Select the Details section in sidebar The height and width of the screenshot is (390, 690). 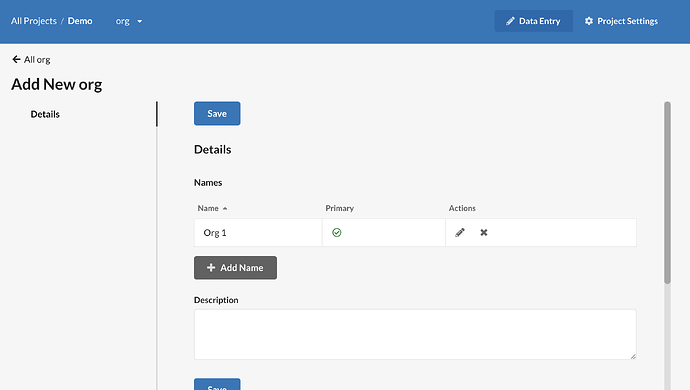point(45,114)
